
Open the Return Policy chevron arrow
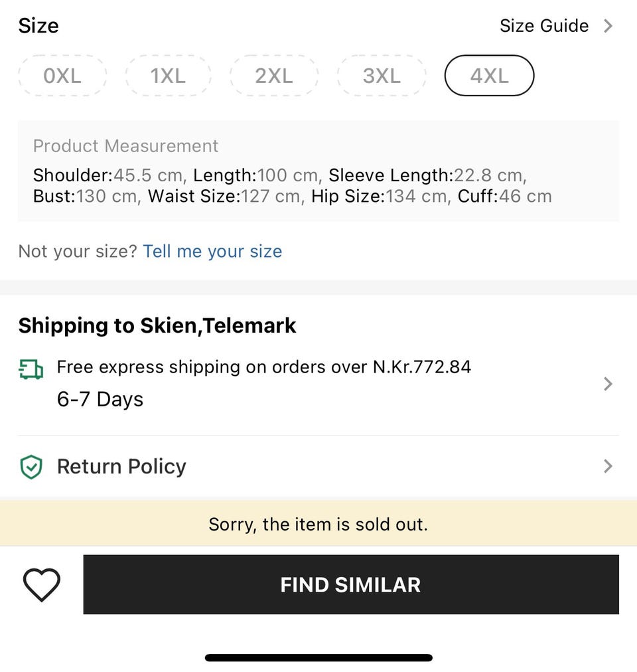click(x=608, y=466)
